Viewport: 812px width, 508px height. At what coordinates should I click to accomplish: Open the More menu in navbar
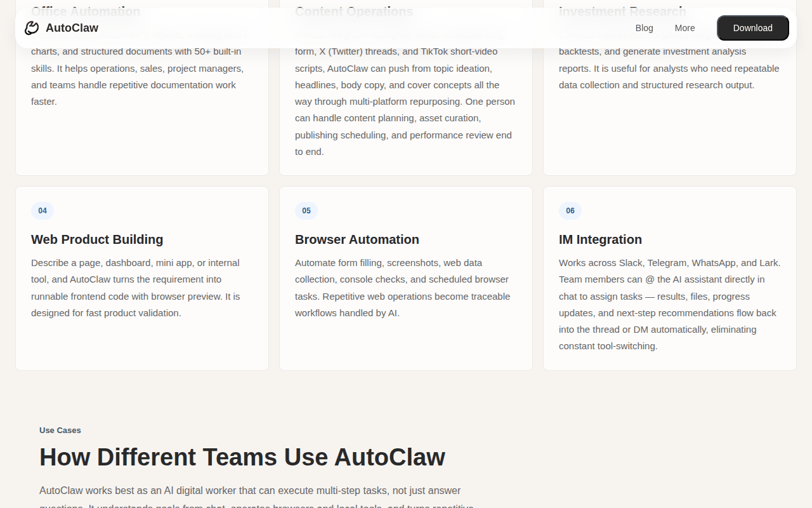(684, 28)
